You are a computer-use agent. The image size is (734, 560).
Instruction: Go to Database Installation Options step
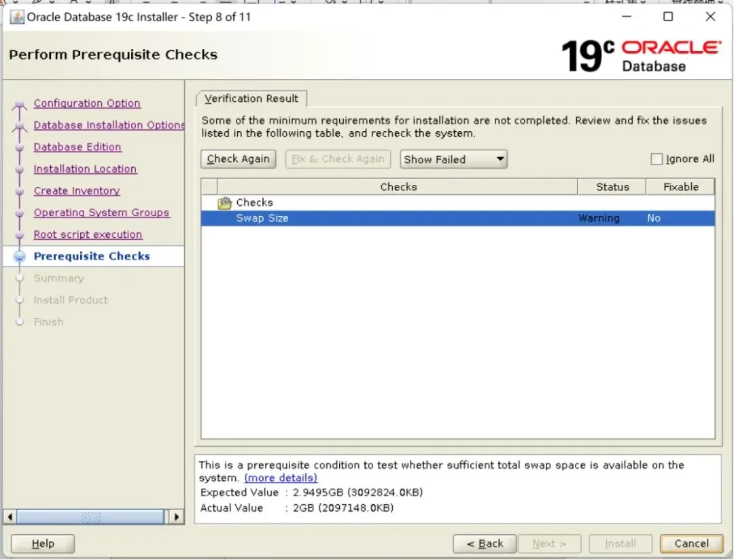[x=109, y=125]
